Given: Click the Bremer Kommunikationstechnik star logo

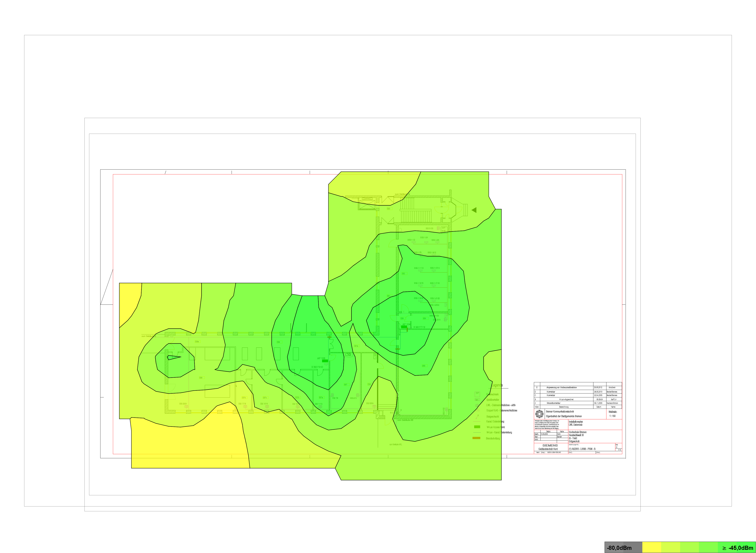Looking at the screenshot, I should point(539,414).
